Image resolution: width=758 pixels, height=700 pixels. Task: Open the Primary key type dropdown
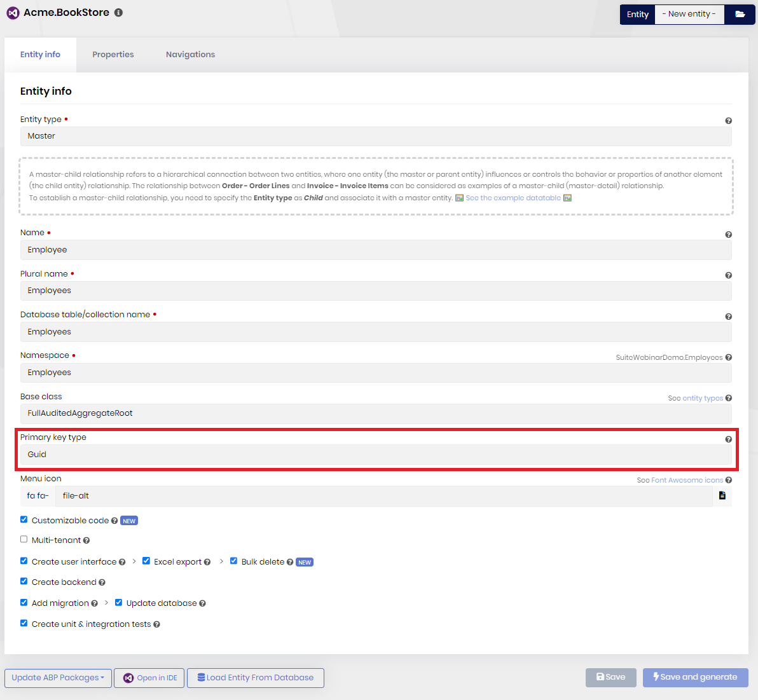click(x=376, y=454)
